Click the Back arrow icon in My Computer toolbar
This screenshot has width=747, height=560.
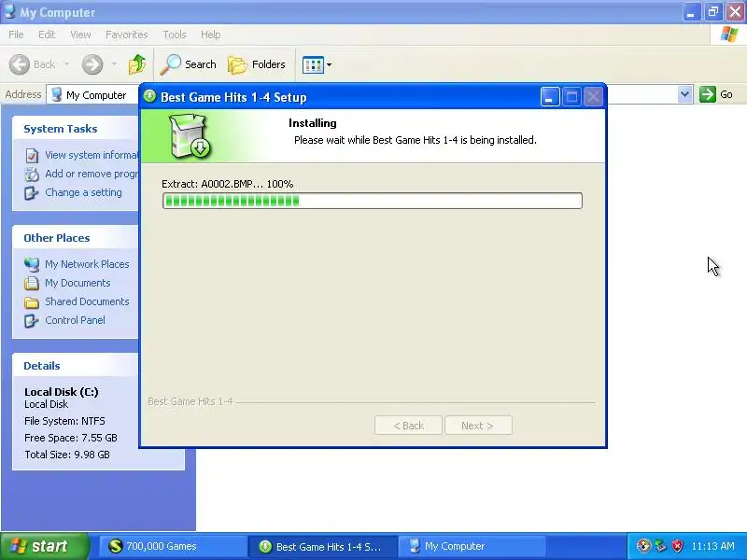[20, 64]
